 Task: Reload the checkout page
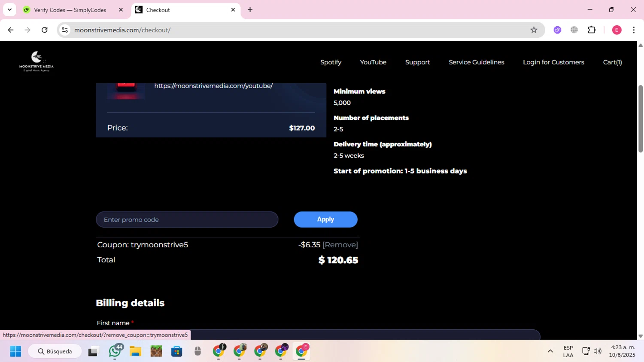[x=45, y=30]
